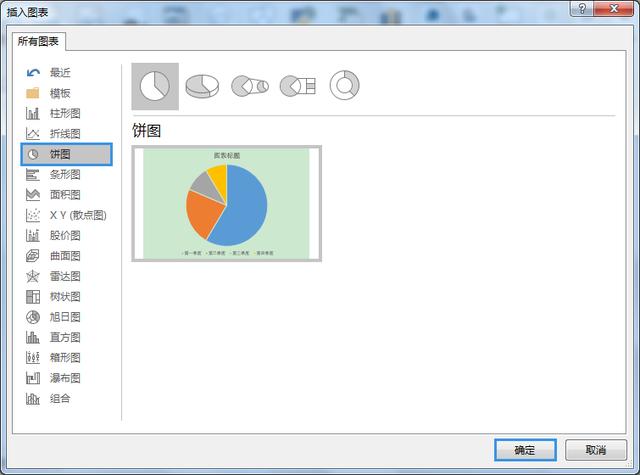The width and height of the screenshot is (640, 475).
Task: Click the 饼图 pie category icon
Action: pos(33,154)
